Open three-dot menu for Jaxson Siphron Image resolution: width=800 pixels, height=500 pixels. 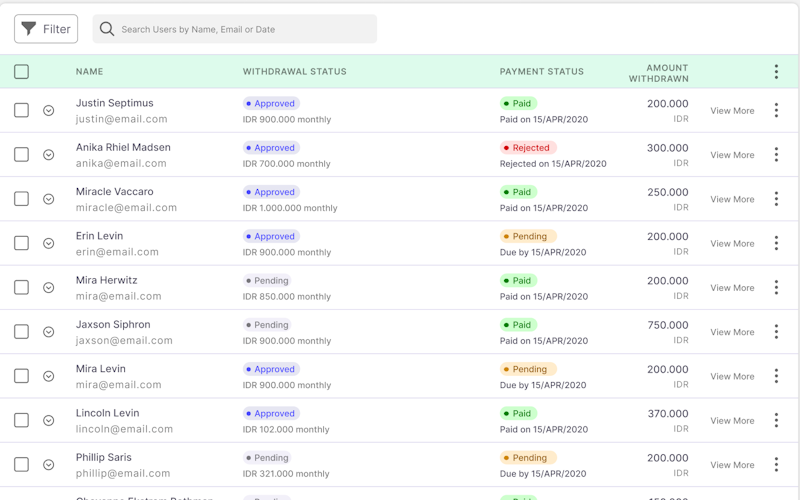pyautogui.click(x=776, y=332)
